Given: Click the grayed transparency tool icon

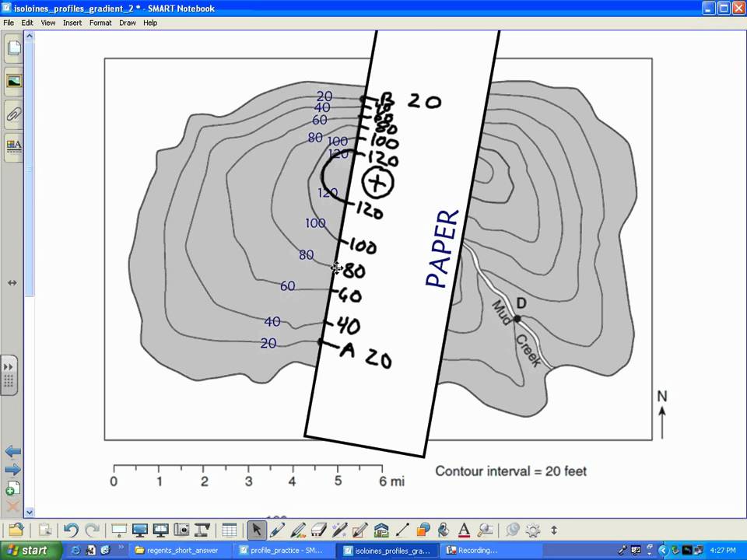Looking at the screenshot, I should [512, 530].
